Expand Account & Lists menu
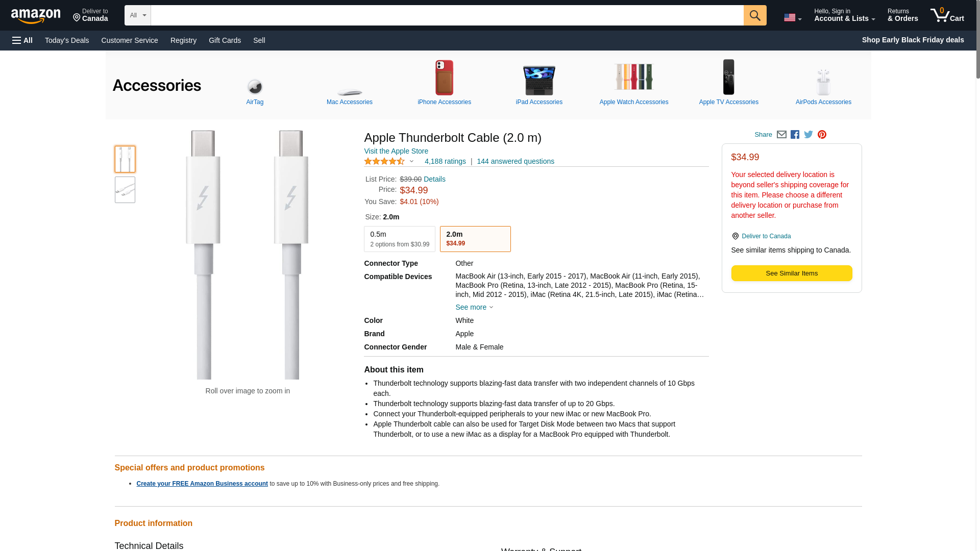Image resolution: width=980 pixels, height=551 pixels. click(844, 15)
